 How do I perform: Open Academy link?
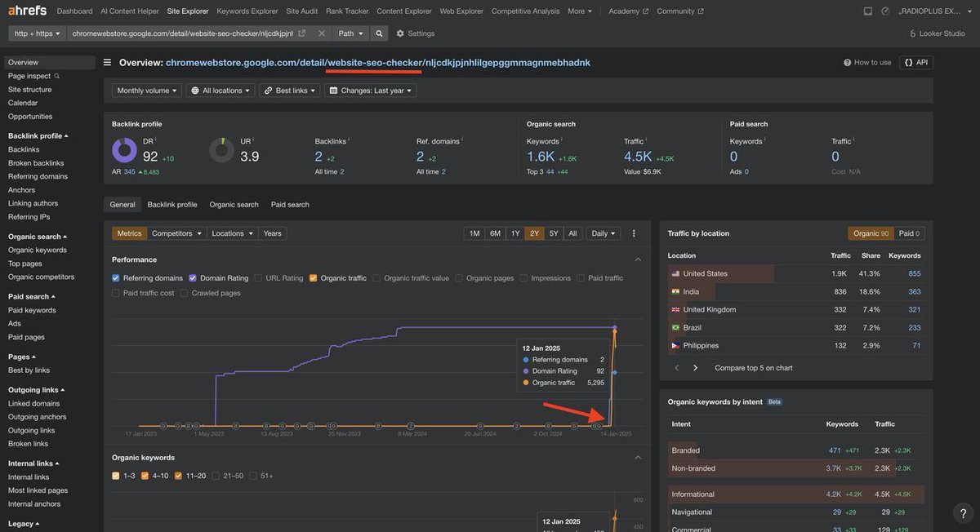click(629, 11)
